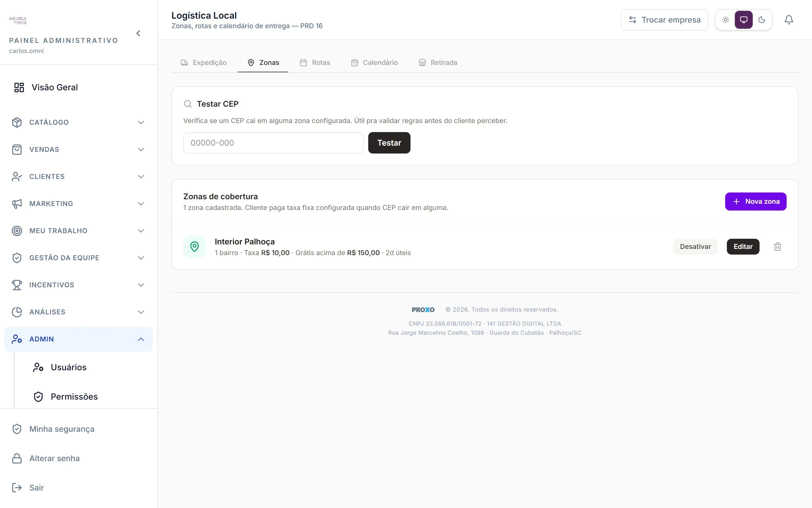Open Minha segurança page
812x508 pixels.
[62, 429]
